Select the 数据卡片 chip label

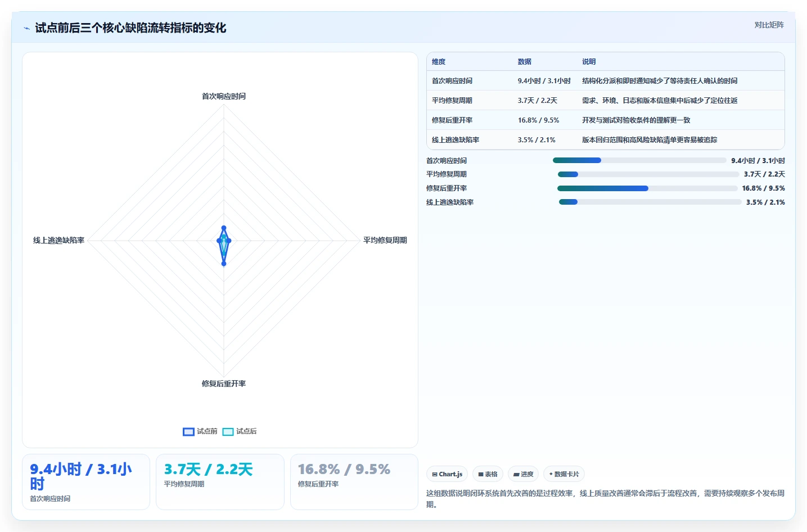(566, 474)
